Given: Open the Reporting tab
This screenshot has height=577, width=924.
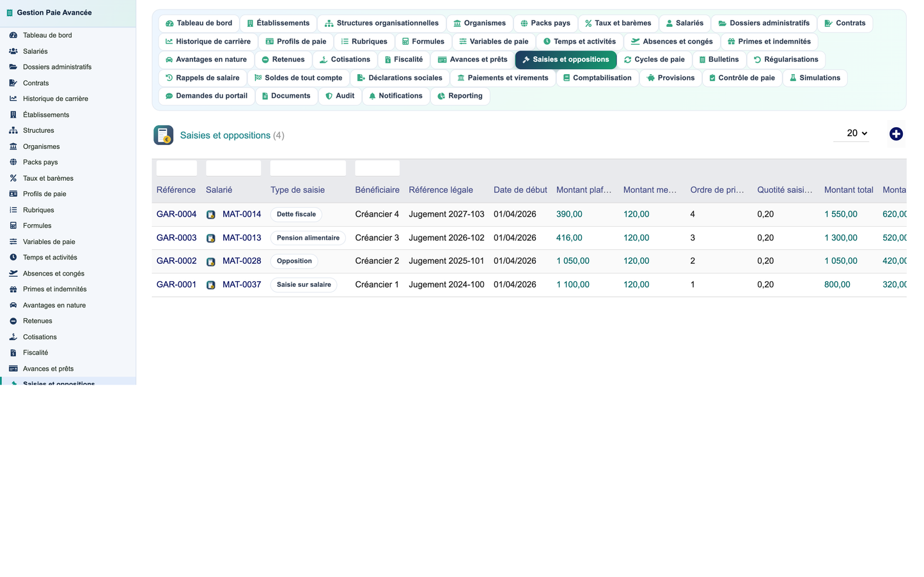Looking at the screenshot, I should (x=460, y=96).
